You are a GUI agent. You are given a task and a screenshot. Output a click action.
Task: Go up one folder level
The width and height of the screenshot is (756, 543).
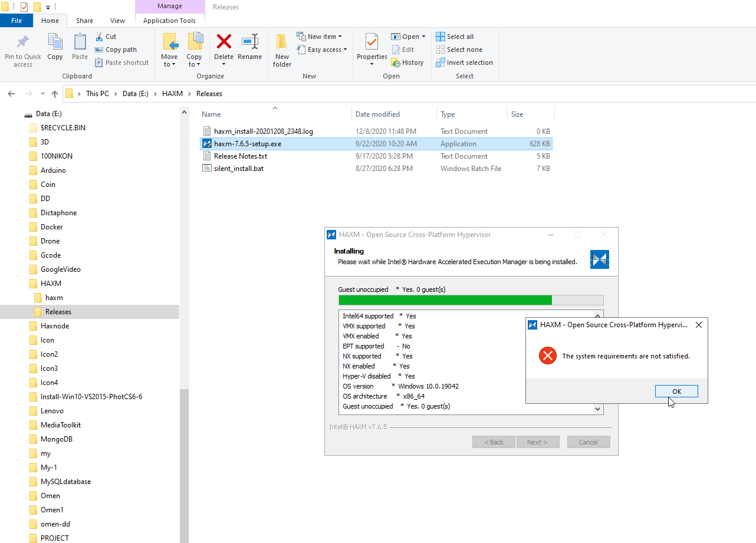[55, 94]
